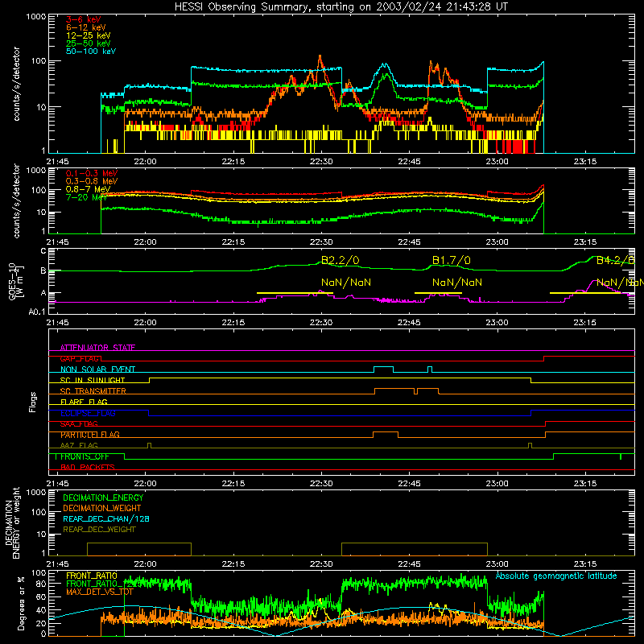Click the yellow flare interval bar under B1.7/0
The image size is (644, 644).
pos(438,293)
